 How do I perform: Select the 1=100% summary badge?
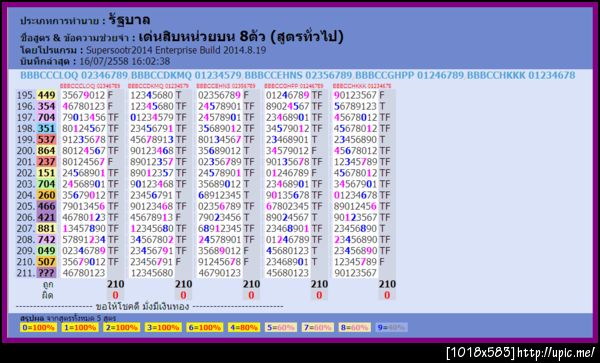click(80, 327)
